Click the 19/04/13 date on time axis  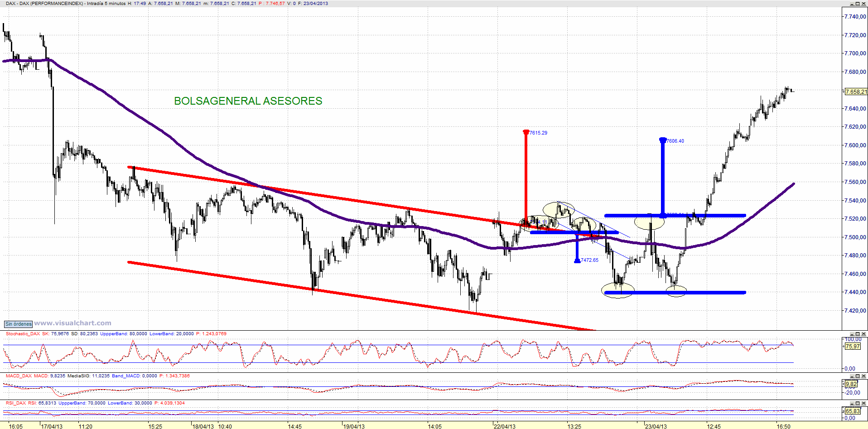tap(354, 426)
